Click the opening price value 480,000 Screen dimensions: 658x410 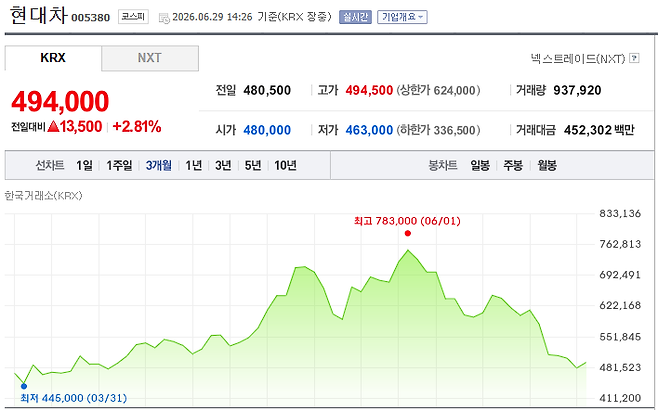click(x=267, y=130)
